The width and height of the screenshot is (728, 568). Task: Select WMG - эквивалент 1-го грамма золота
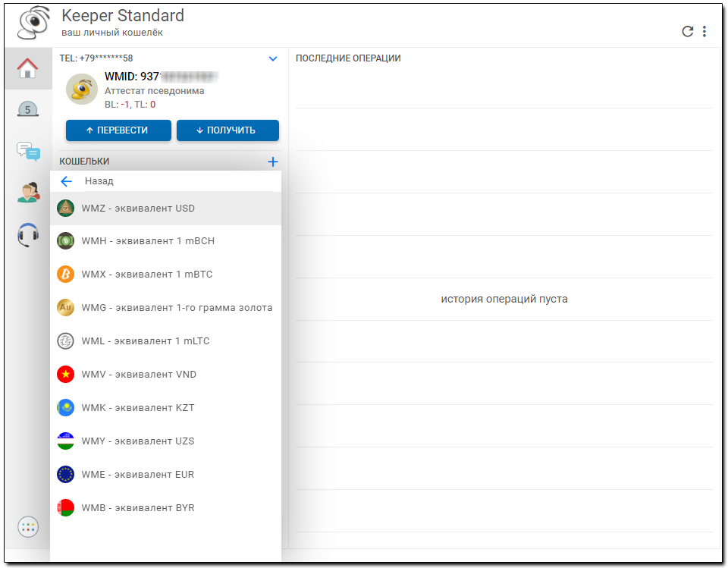[166, 307]
